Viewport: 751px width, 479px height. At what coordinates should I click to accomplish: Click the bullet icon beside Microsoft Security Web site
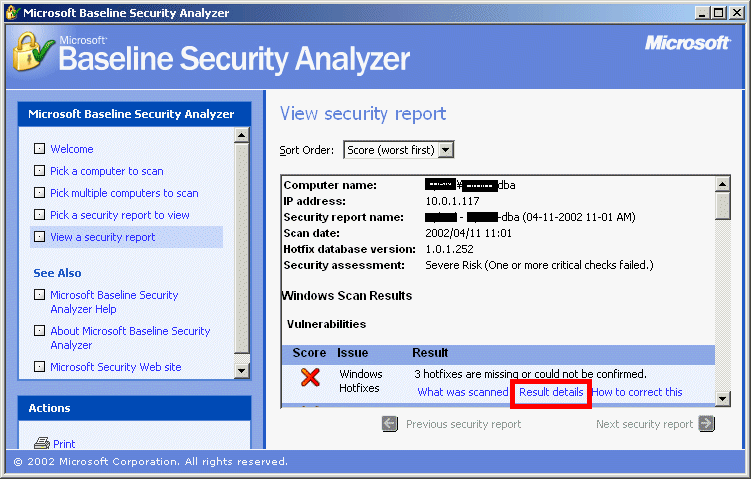(39, 366)
